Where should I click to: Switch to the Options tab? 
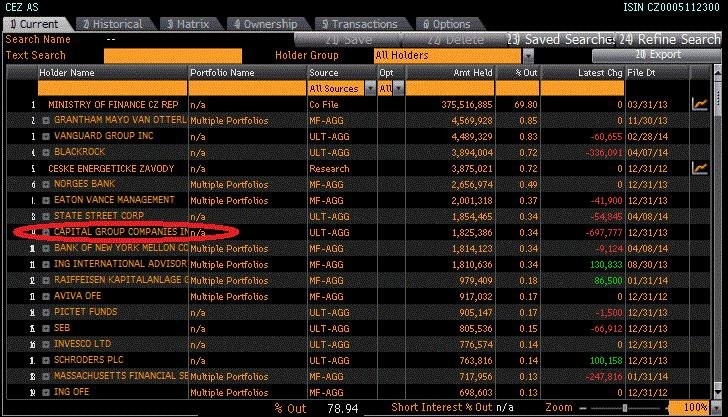pos(447,24)
